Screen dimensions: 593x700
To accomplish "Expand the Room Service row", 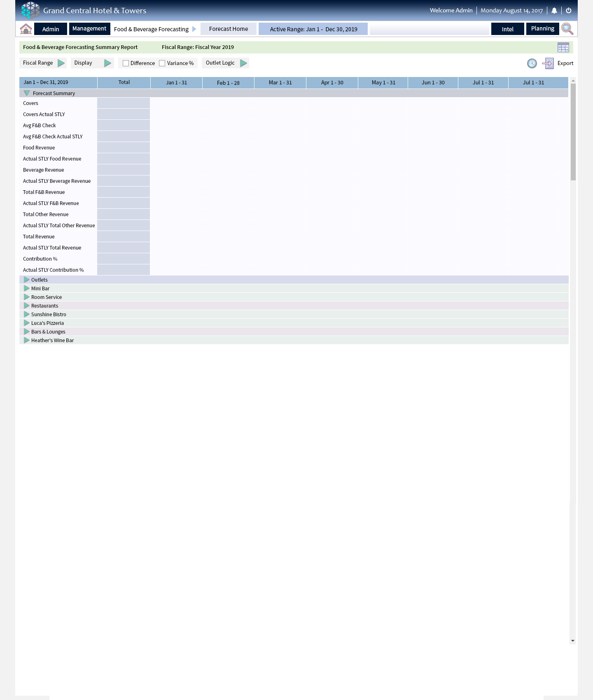I will click(27, 297).
